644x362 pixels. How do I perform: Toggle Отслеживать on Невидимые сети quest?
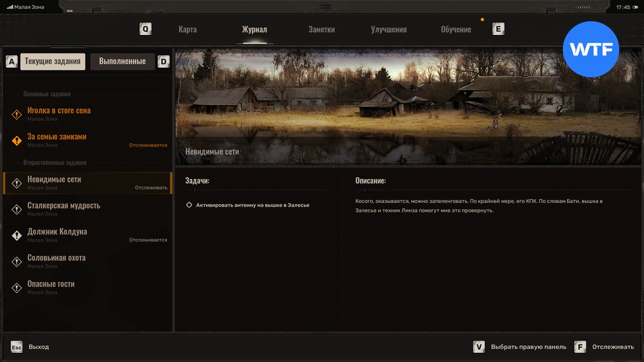coord(151,188)
